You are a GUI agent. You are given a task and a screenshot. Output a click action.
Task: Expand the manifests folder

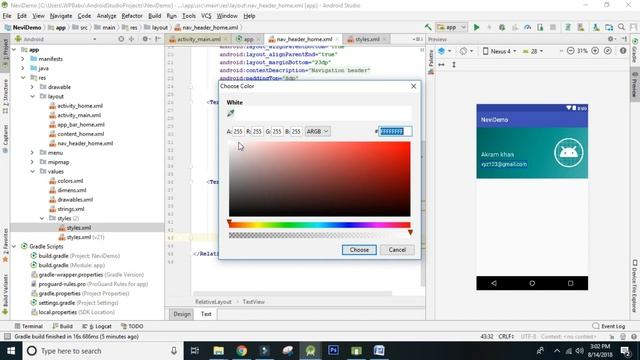point(23,59)
